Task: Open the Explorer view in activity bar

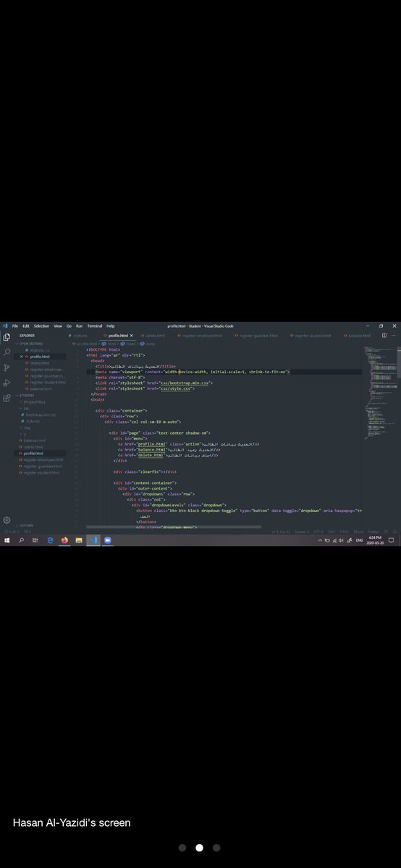Action: pos(7,337)
